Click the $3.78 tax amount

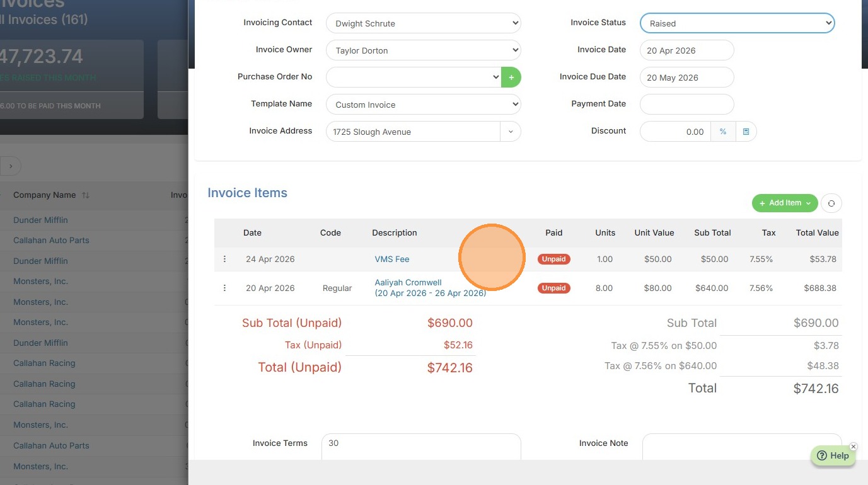click(x=826, y=345)
